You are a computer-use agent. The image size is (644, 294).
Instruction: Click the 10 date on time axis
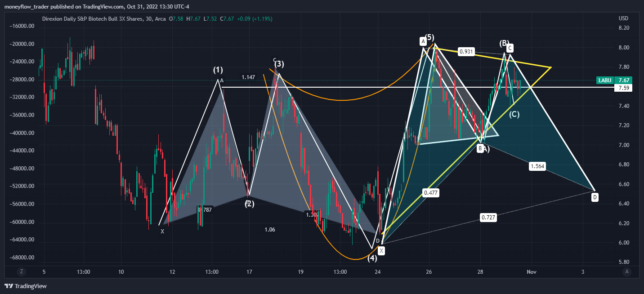click(x=121, y=272)
